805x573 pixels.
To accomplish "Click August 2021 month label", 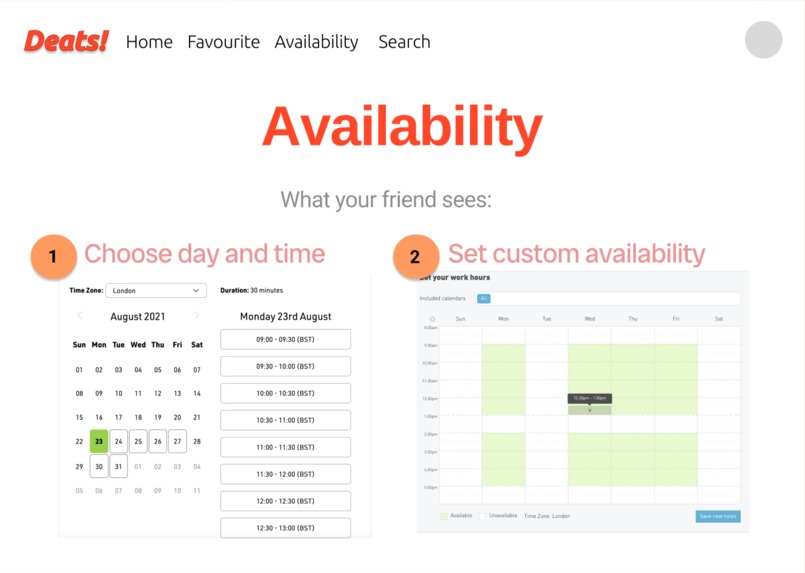I will pyautogui.click(x=138, y=316).
